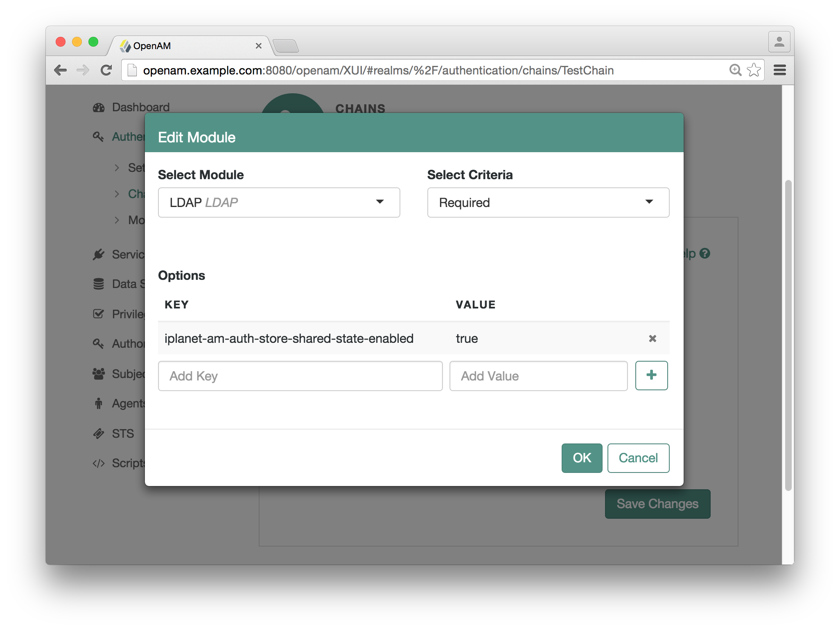Click the STS ticket icon

(x=99, y=433)
